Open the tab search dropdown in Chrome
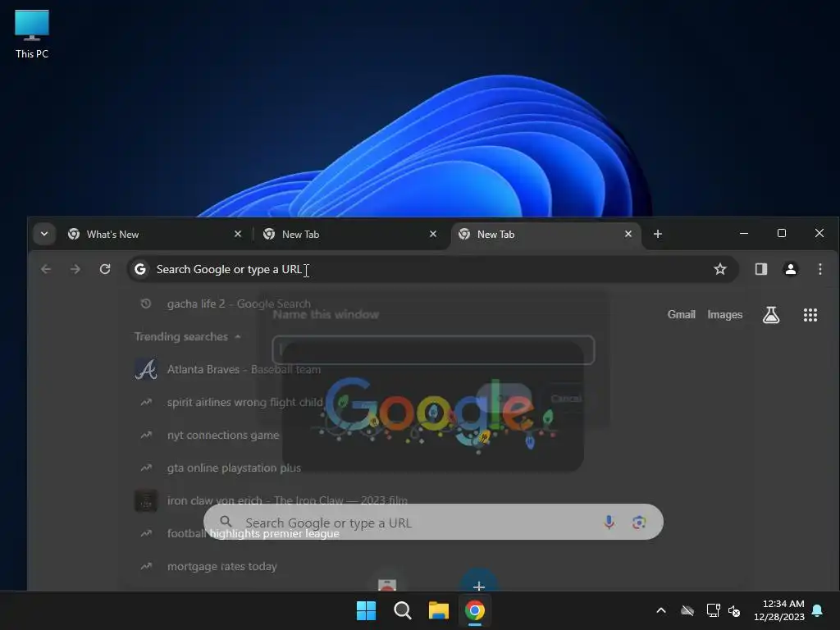840x630 pixels. [x=44, y=234]
